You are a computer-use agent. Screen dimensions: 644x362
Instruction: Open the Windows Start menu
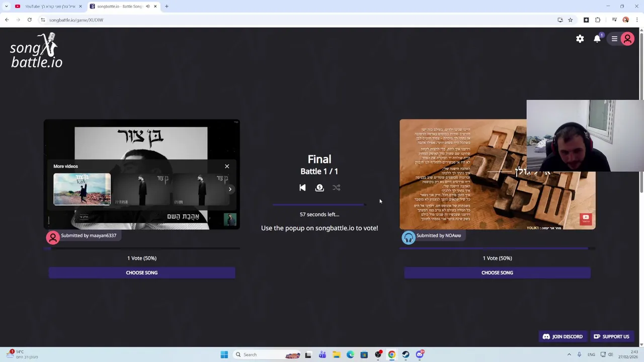[224, 354]
